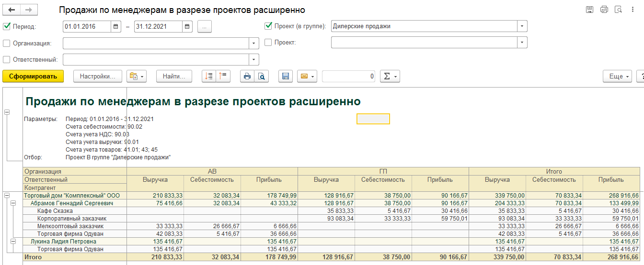Open the Организация dropdown arrow

[x=254, y=43]
